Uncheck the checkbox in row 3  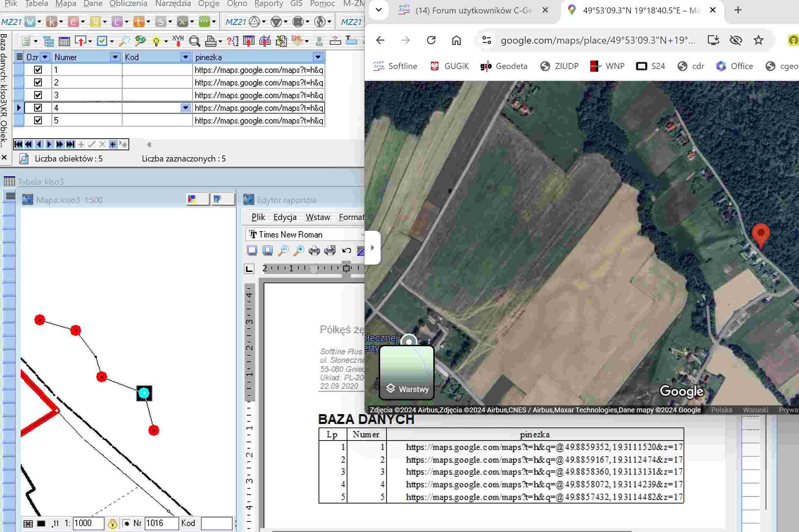[38, 95]
